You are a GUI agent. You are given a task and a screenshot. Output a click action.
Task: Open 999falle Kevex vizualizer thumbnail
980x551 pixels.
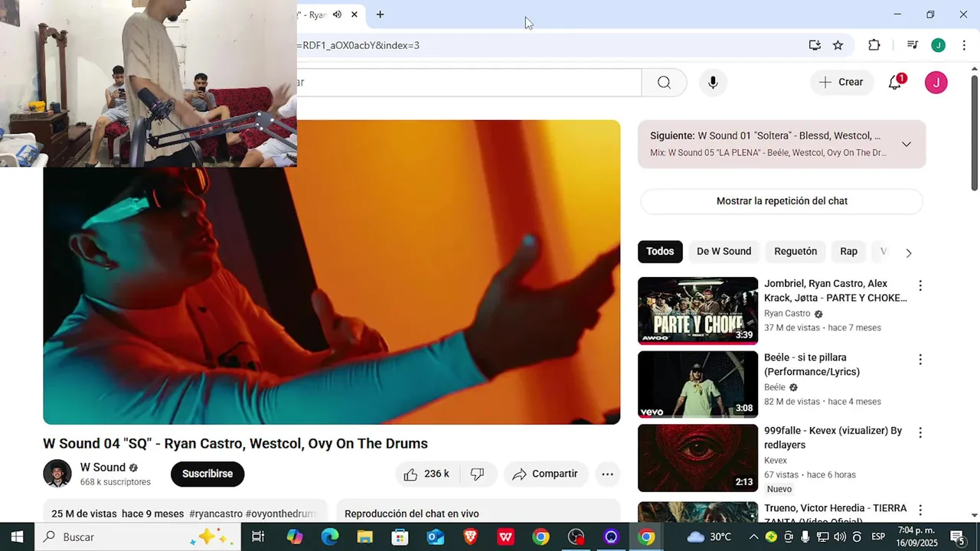coord(697,458)
